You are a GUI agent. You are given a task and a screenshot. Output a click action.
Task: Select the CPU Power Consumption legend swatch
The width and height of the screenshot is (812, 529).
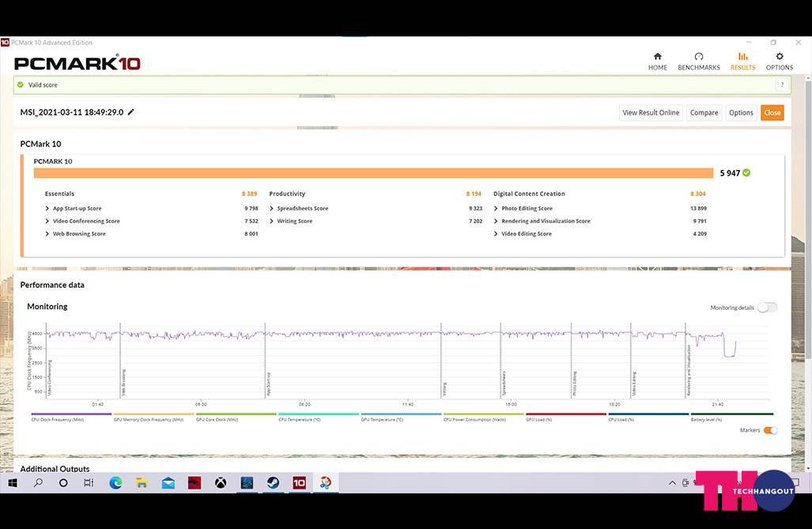484,414
